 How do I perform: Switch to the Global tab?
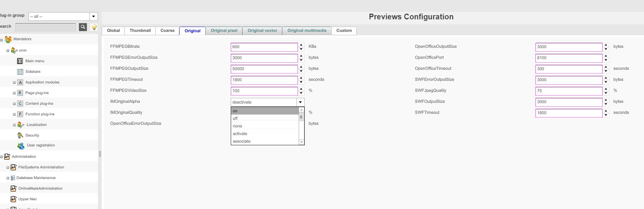click(113, 31)
